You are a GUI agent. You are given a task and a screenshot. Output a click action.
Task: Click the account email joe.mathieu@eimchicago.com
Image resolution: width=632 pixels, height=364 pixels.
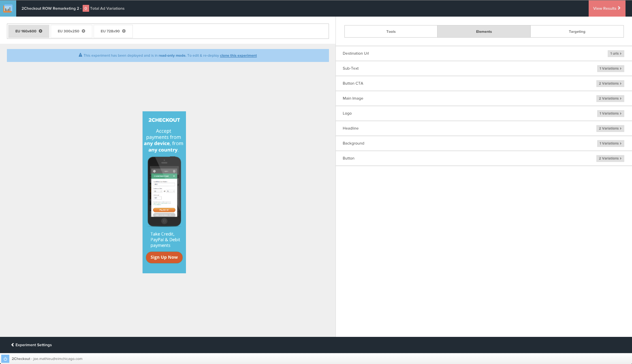click(x=58, y=359)
